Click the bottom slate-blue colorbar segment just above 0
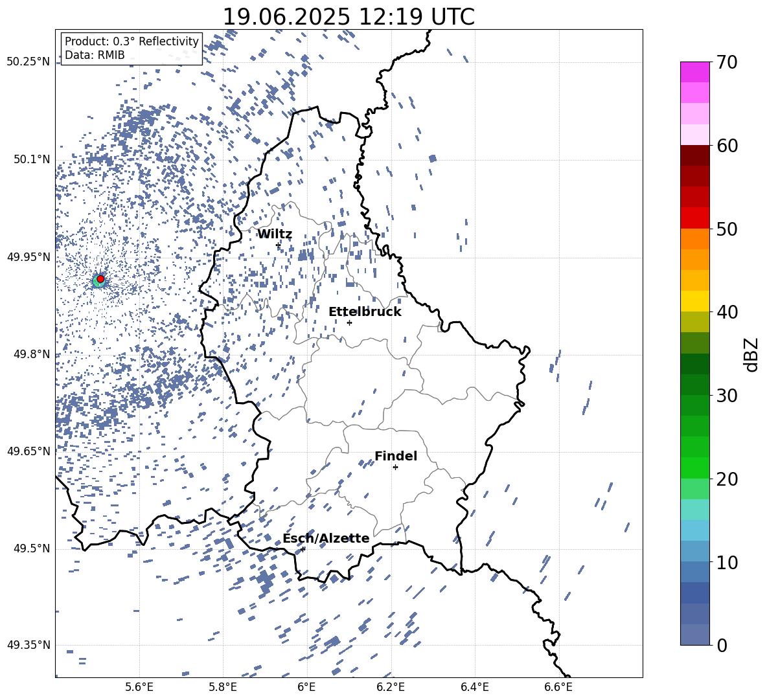Image resolution: width=767 pixels, height=700 pixels. pos(695,635)
